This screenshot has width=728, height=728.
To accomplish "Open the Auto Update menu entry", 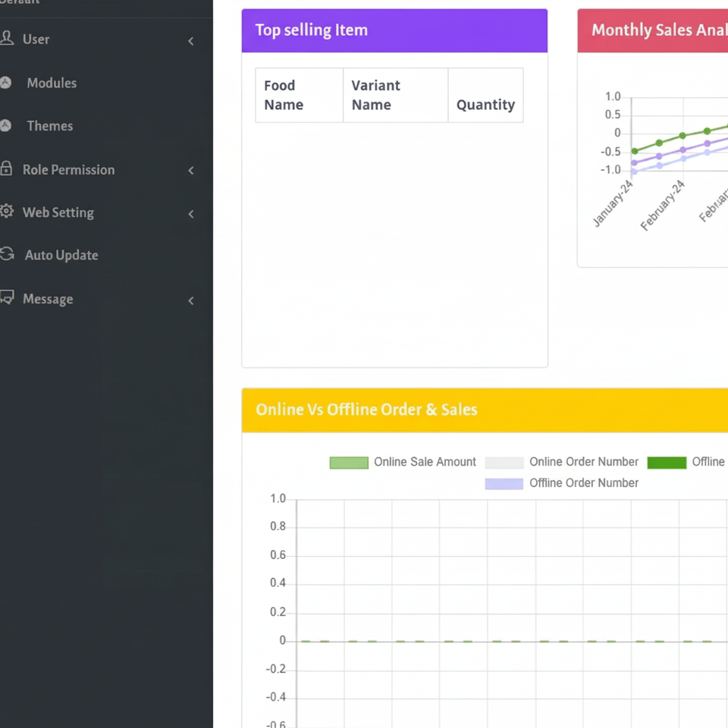I will pos(61,256).
